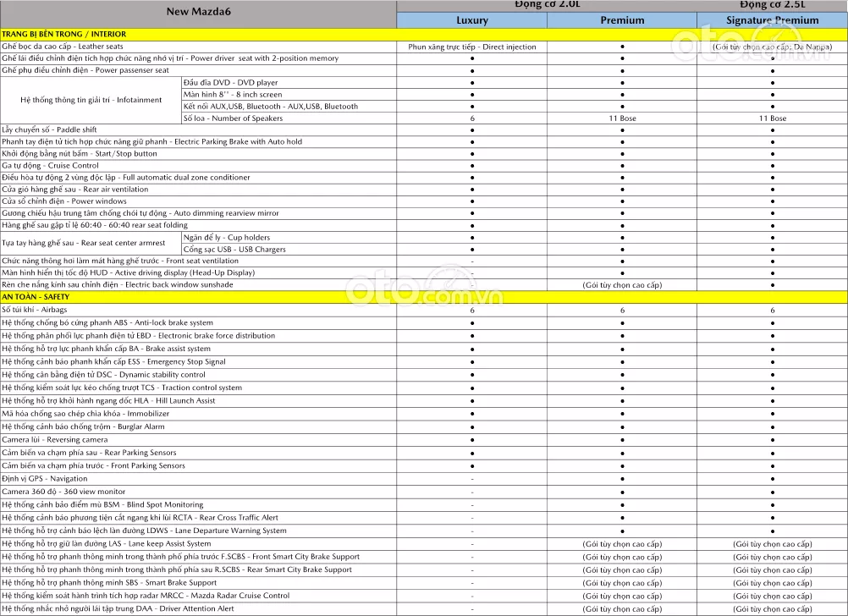Click the "Active driving display (Head-Up Display)" row label

pyautogui.click(x=128, y=272)
